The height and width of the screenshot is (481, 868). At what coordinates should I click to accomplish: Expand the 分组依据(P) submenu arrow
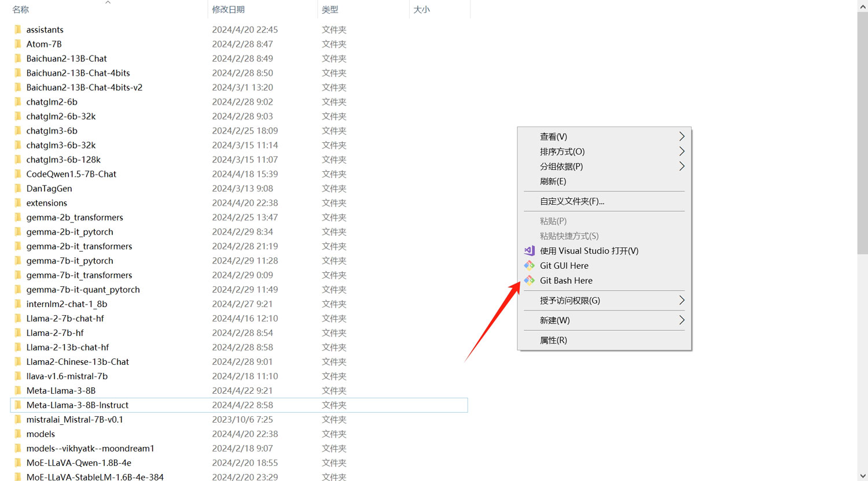(x=682, y=166)
